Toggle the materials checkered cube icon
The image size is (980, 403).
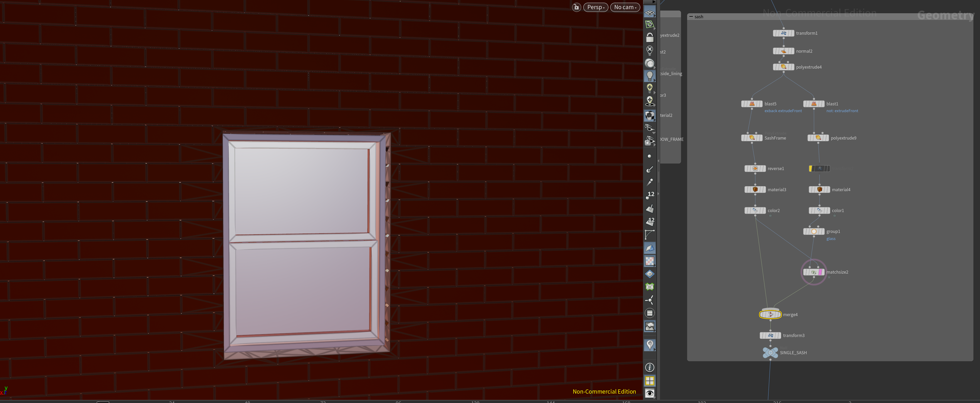tap(650, 116)
